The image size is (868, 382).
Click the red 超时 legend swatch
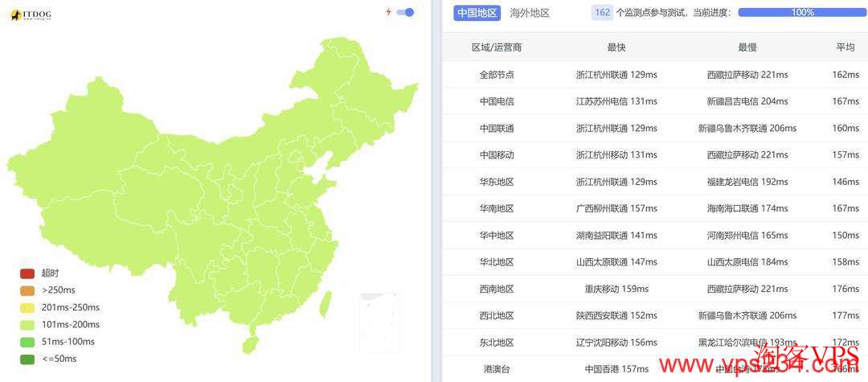(x=27, y=273)
